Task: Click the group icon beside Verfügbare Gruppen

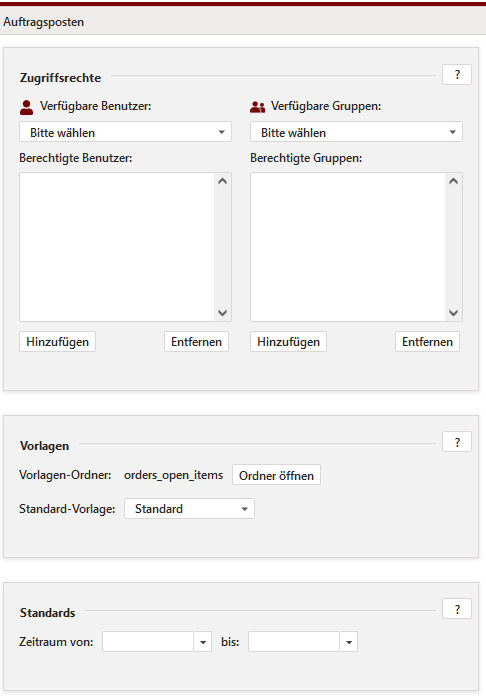Action: (x=257, y=107)
